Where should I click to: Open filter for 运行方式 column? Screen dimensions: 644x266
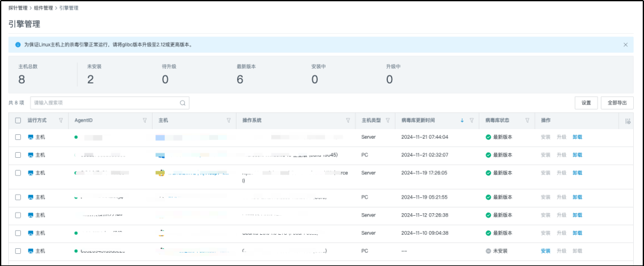coord(61,120)
